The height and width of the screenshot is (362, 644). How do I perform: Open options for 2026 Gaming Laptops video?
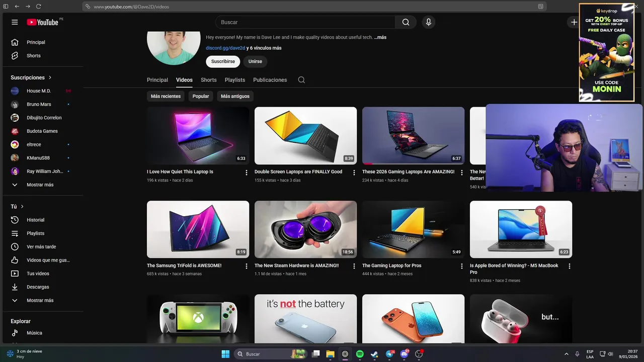(x=461, y=172)
